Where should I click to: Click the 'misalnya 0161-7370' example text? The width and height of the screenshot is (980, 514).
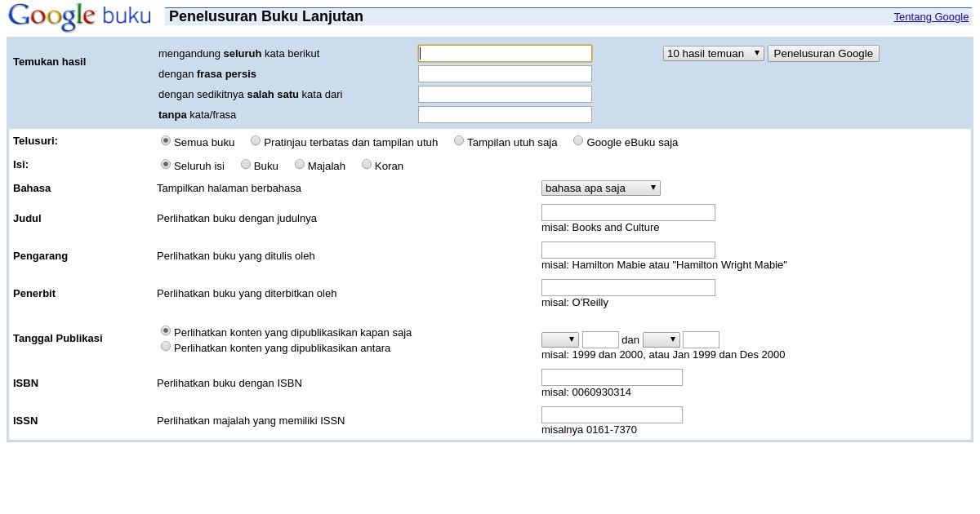point(589,430)
